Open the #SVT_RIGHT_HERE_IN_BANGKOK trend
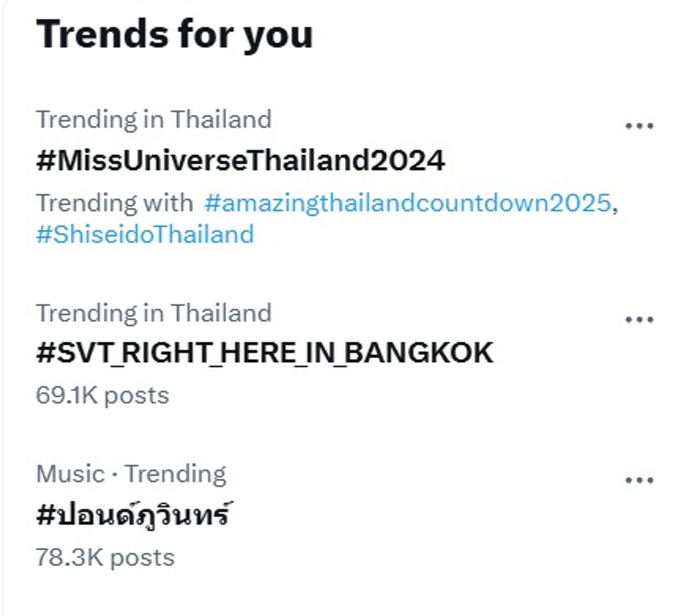This screenshot has width=676, height=616. pyautogui.click(x=264, y=353)
